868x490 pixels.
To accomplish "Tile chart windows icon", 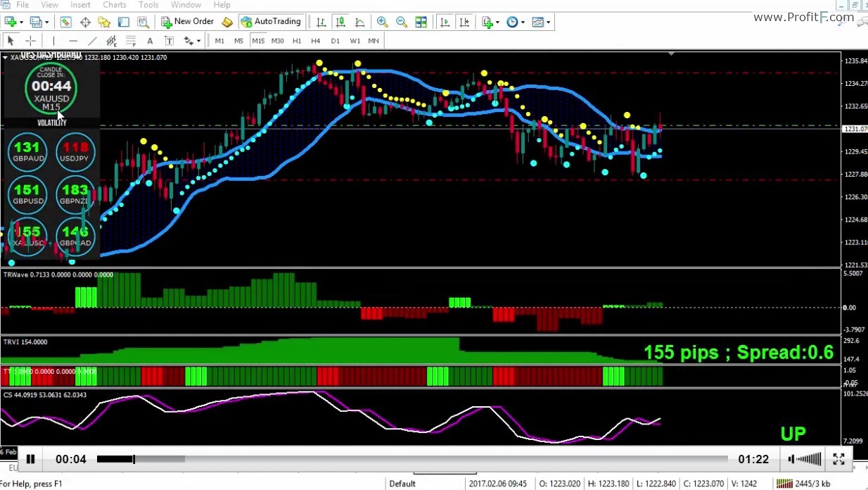I will (421, 22).
